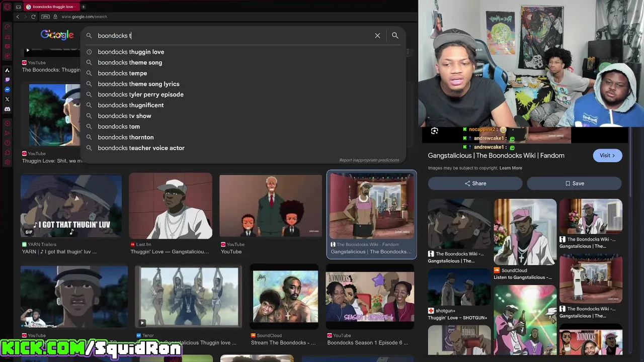Click the Visit button in preview panel

(607, 155)
